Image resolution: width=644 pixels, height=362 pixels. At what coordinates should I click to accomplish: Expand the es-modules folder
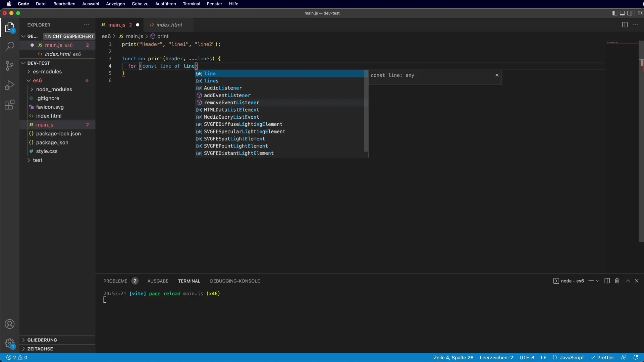[x=47, y=72]
